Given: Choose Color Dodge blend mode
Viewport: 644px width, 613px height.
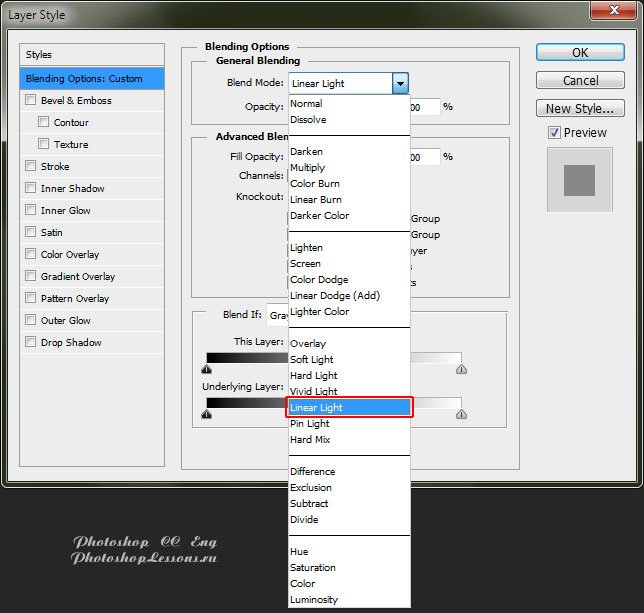Looking at the screenshot, I should [321, 280].
